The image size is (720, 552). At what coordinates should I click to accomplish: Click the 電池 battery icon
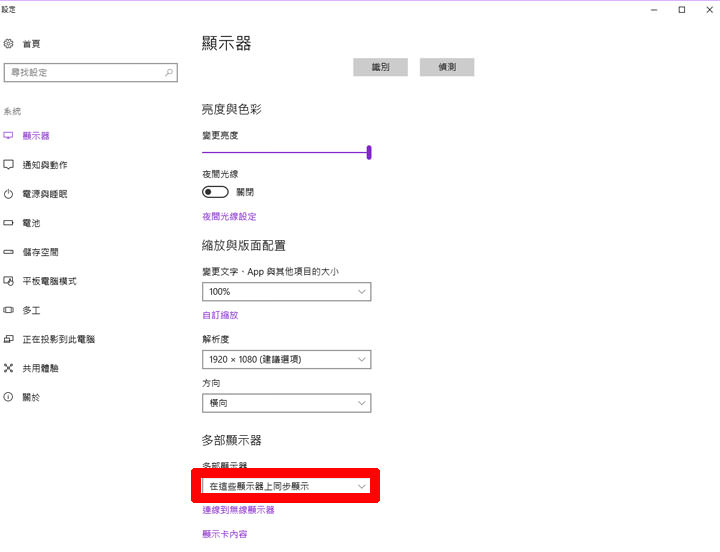[x=8, y=223]
